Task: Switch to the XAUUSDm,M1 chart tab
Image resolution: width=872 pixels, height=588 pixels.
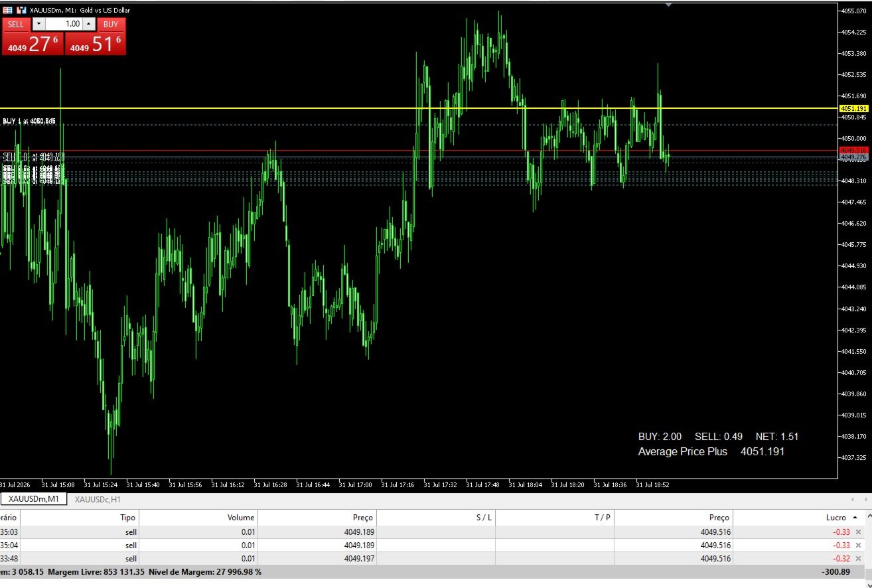Action: [33, 499]
